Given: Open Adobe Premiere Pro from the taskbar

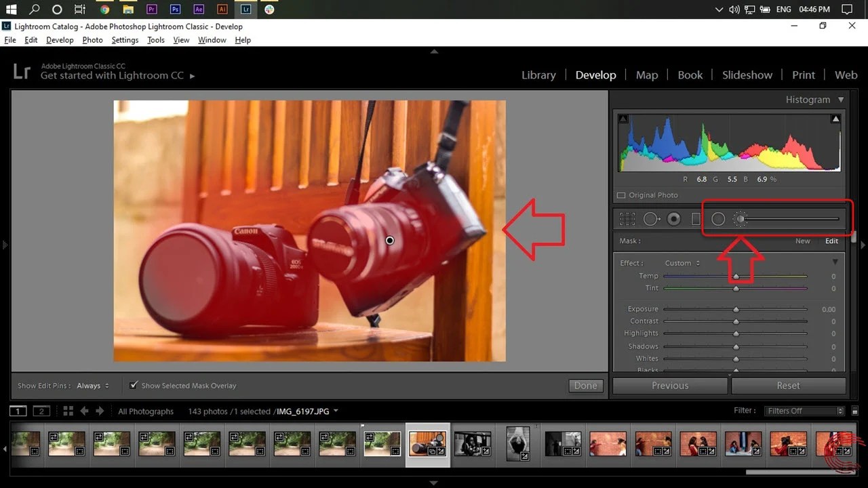Looking at the screenshot, I should click(151, 9).
